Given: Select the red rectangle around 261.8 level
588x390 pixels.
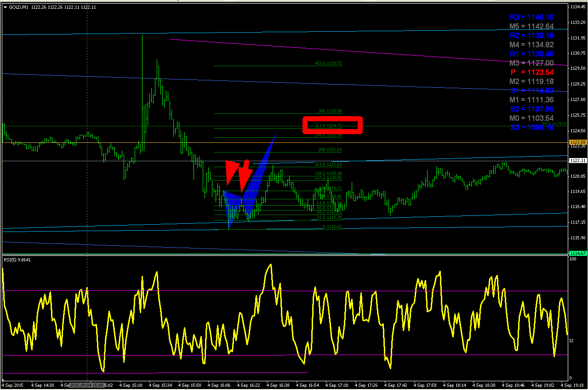Looking at the screenshot, I should (x=333, y=125).
